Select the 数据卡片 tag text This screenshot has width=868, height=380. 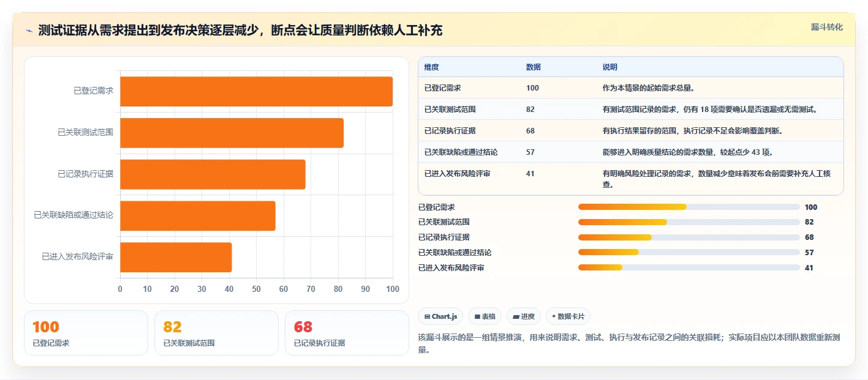pyautogui.click(x=571, y=316)
